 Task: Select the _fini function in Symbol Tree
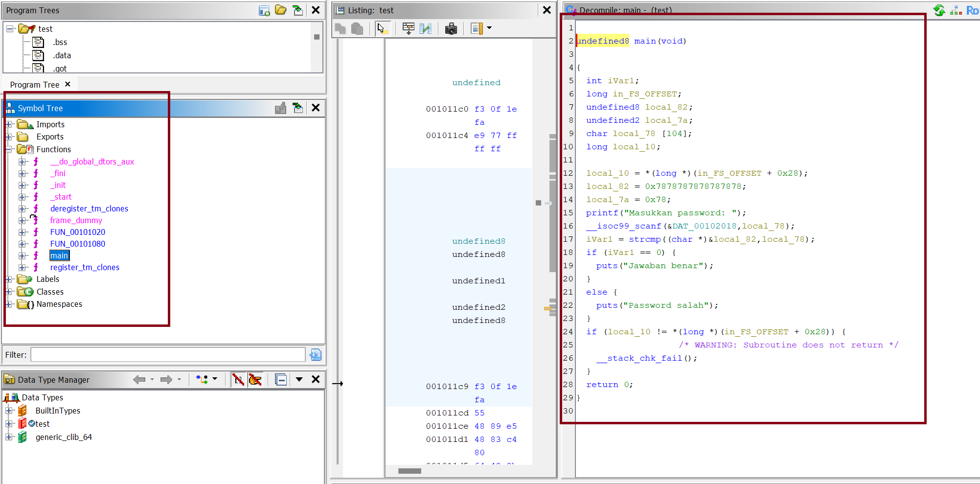(58, 173)
